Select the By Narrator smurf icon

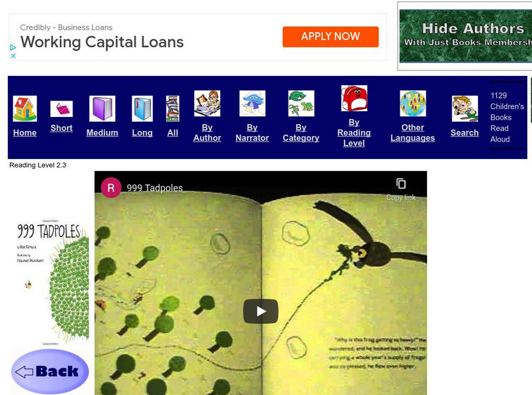tap(252, 104)
